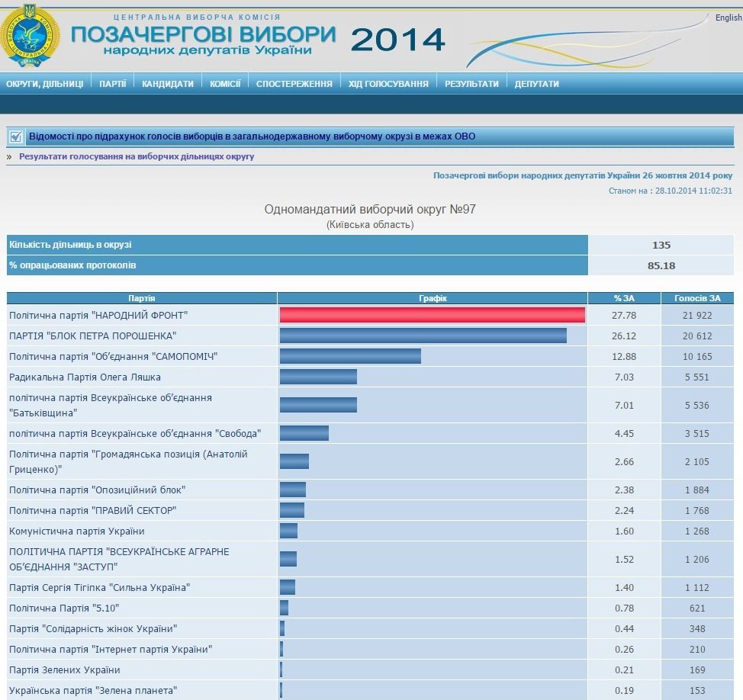Click the red НАРОДНИЙ ФРОНТ result bar
The width and height of the screenshot is (743, 700).
[x=433, y=315]
